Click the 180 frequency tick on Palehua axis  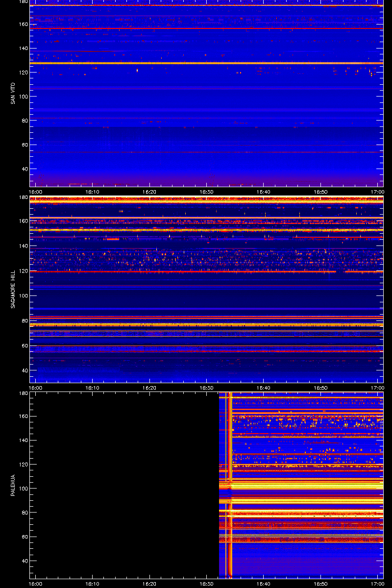23,393
